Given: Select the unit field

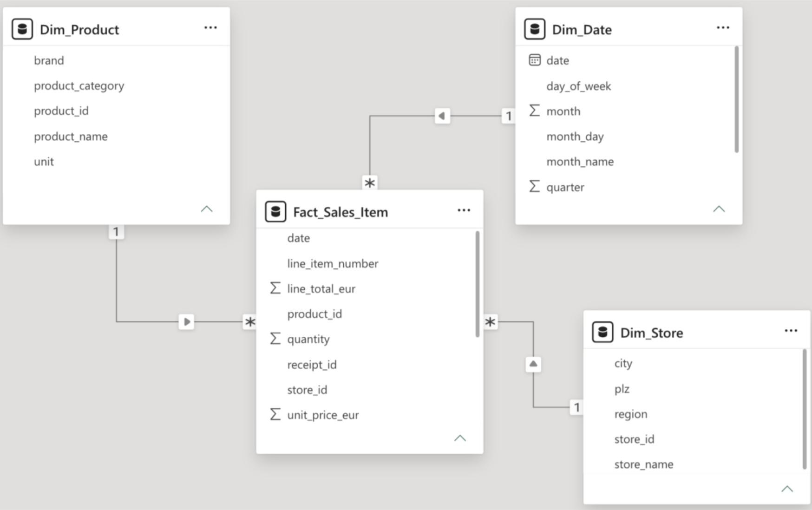Looking at the screenshot, I should click(44, 162).
